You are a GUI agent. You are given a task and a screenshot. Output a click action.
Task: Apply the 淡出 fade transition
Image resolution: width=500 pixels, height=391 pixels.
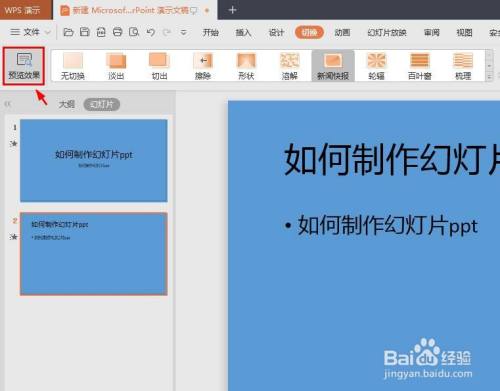[116, 66]
